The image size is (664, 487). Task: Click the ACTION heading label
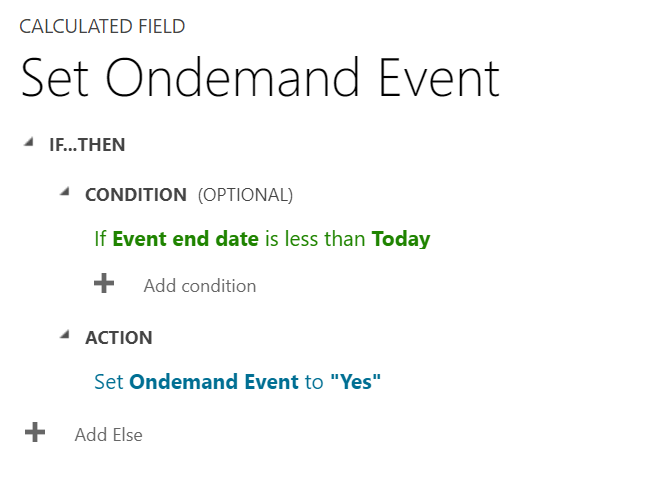point(119,338)
